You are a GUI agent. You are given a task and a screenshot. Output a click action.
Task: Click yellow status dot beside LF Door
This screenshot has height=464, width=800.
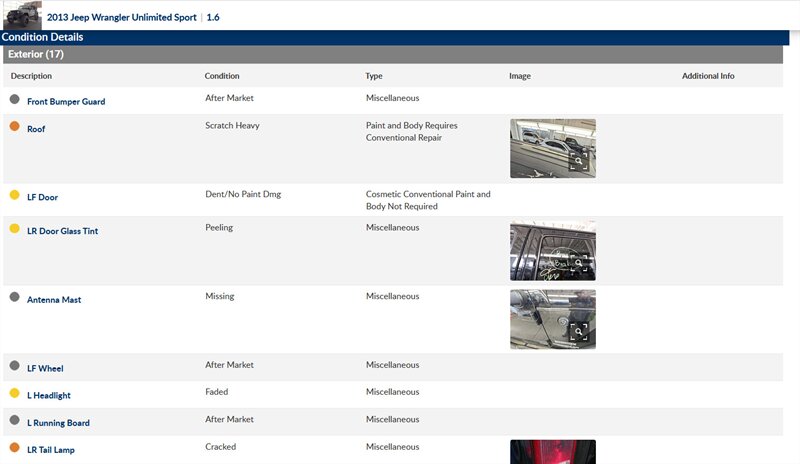point(14,195)
